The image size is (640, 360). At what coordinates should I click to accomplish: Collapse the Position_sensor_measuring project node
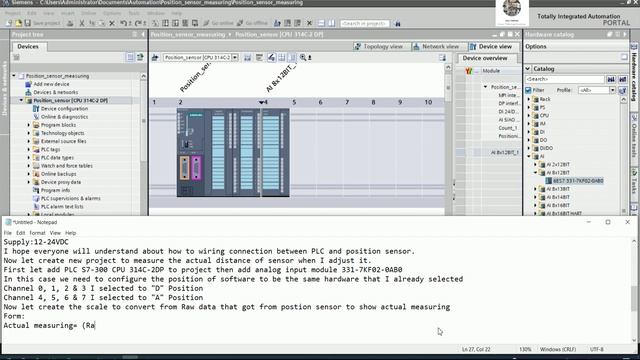(14, 76)
